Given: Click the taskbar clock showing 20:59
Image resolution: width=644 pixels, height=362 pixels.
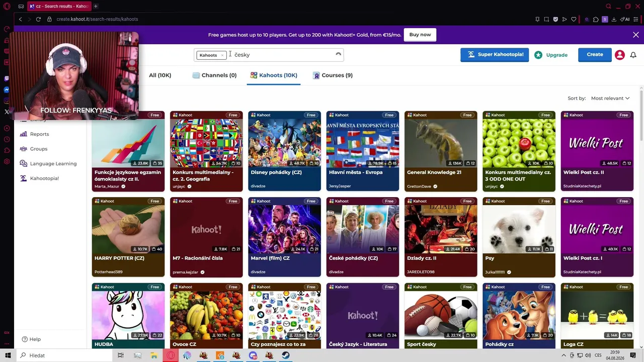Looking at the screenshot, I should coord(614,355).
